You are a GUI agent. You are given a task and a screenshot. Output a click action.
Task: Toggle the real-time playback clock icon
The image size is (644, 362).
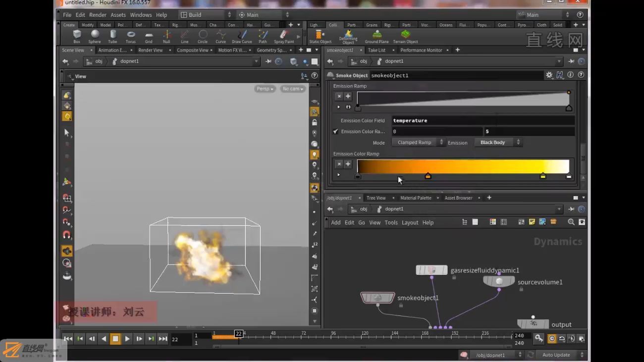[552, 339]
